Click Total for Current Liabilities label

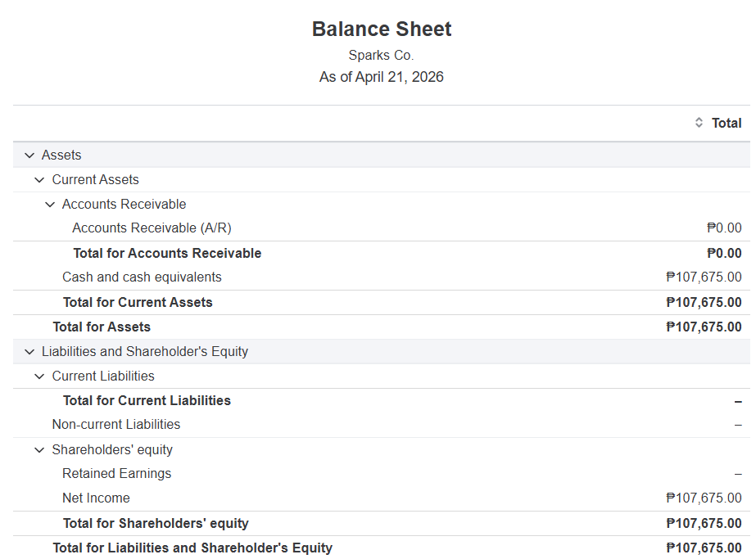tap(147, 401)
